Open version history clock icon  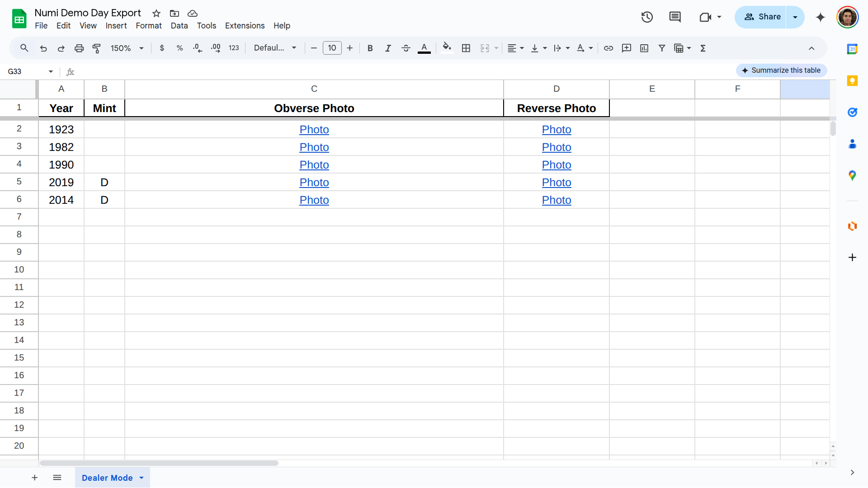click(x=647, y=17)
